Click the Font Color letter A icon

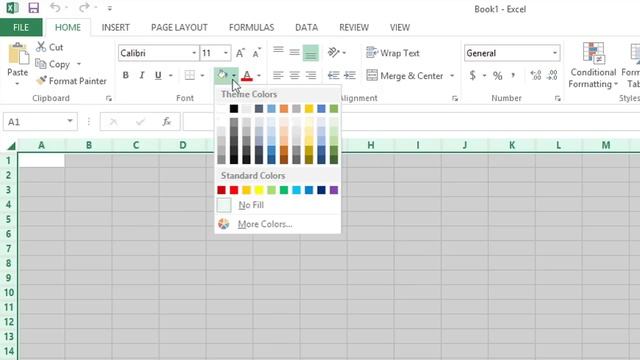247,76
